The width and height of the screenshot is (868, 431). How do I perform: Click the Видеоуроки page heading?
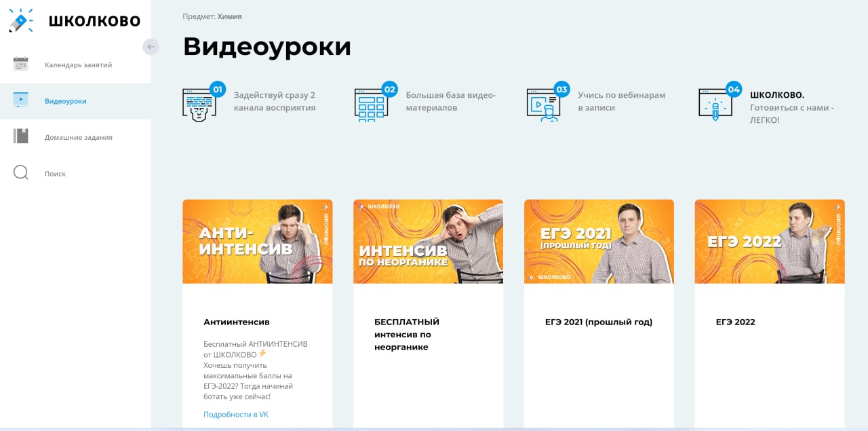(x=267, y=46)
